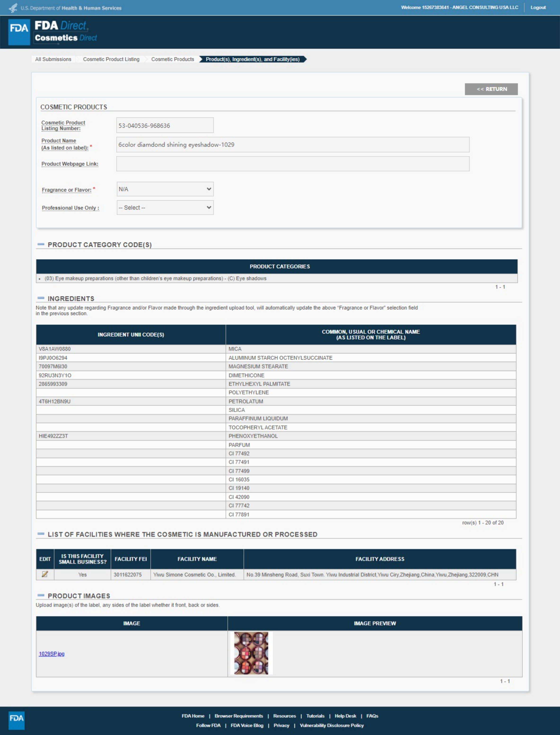Open Cosmetic Products breadcrumb step
Screen dimensions: 560x735
(x=172, y=59)
